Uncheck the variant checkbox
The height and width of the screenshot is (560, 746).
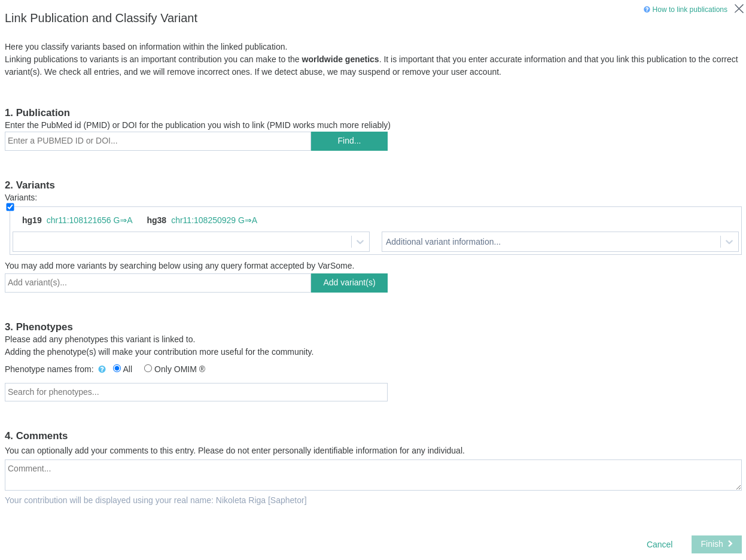[x=10, y=207]
